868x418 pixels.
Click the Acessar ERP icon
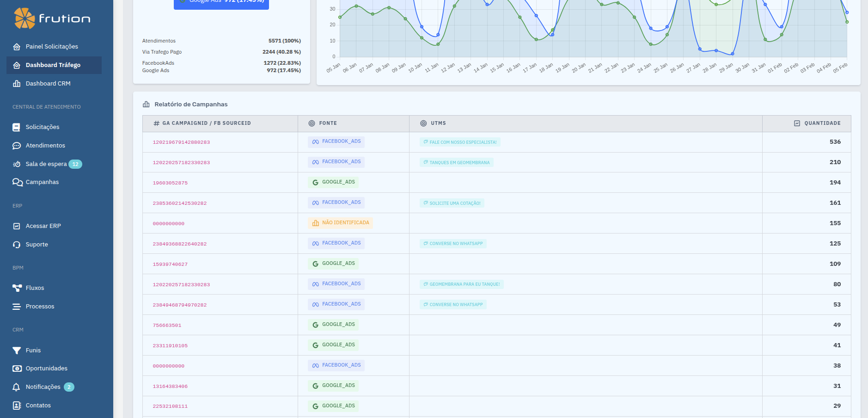pyautogui.click(x=17, y=226)
